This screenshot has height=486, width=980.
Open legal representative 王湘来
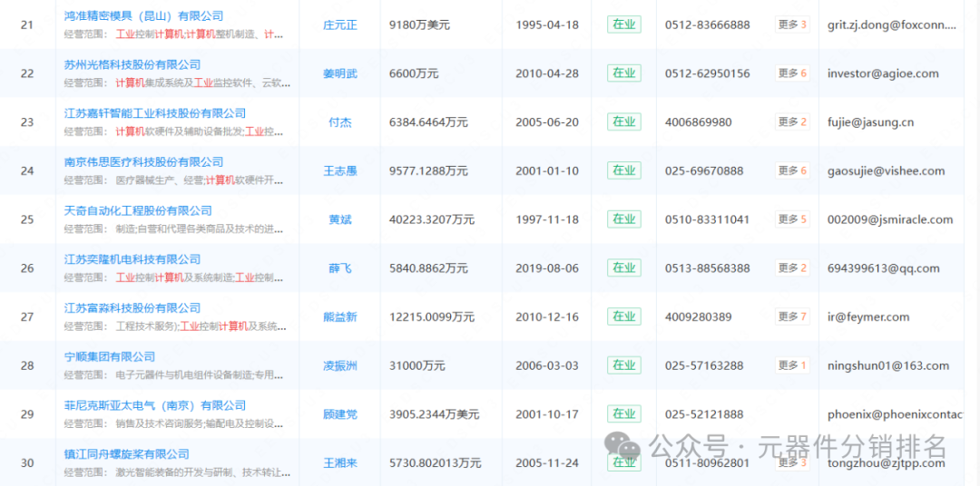pyautogui.click(x=340, y=463)
